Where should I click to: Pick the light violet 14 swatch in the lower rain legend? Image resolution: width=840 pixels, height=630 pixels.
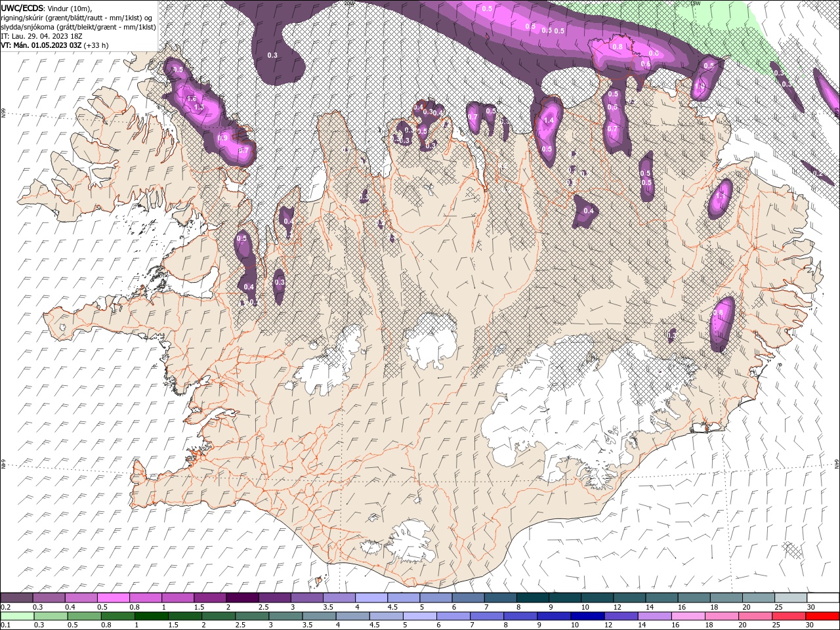point(655,616)
